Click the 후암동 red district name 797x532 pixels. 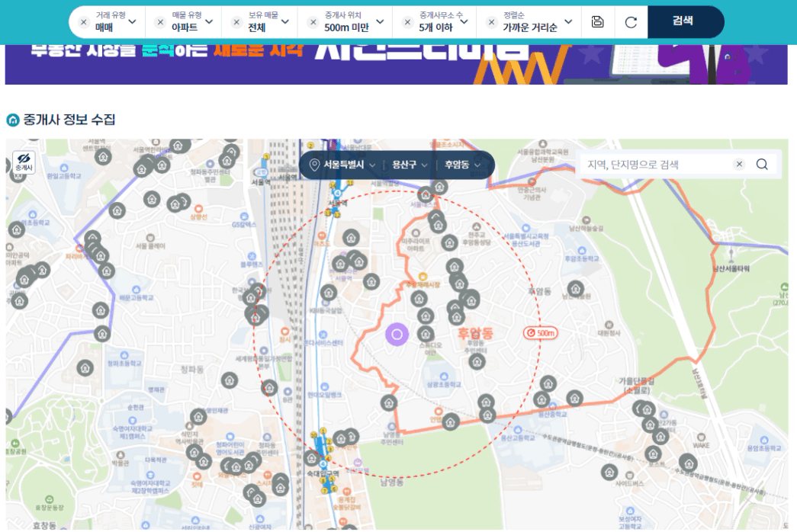475,333
